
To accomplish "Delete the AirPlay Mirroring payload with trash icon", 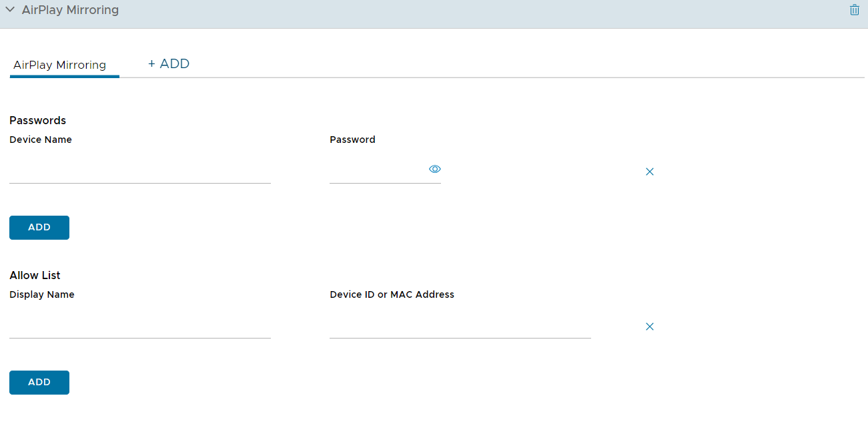I will tap(854, 10).
